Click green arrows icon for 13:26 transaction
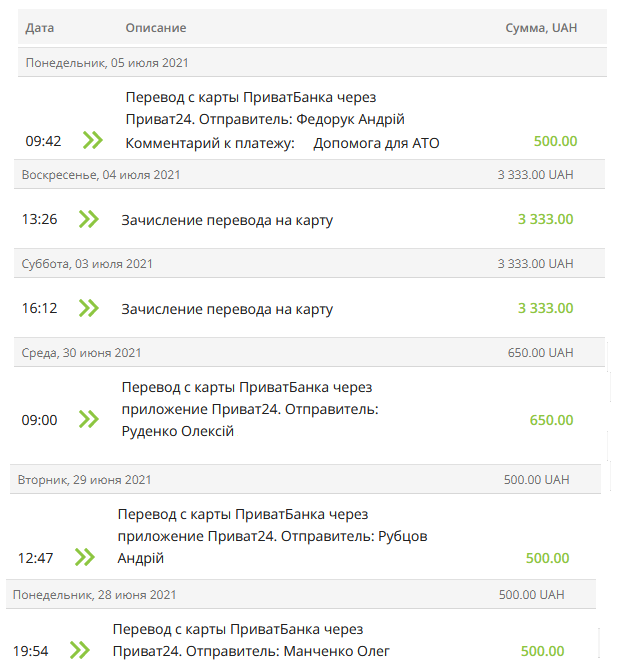The image size is (619, 665). [89, 219]
